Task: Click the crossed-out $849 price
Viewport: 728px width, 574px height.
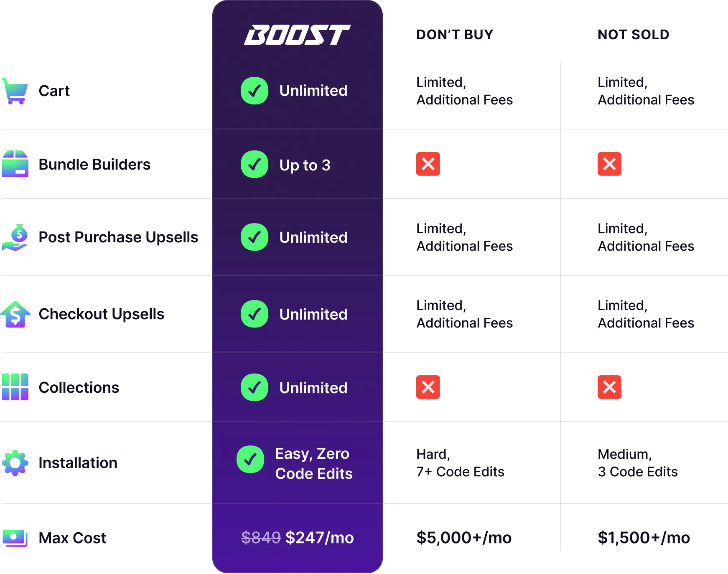Action: [x=261, y=538]
